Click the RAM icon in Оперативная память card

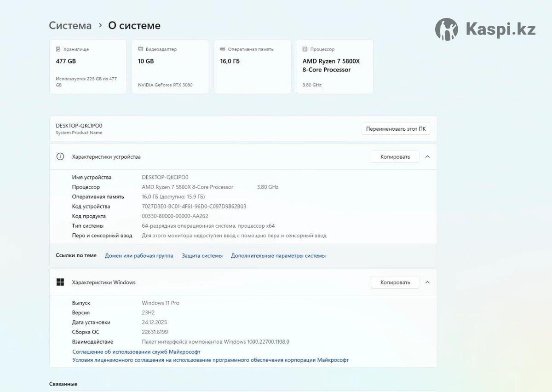pos(223,49)
